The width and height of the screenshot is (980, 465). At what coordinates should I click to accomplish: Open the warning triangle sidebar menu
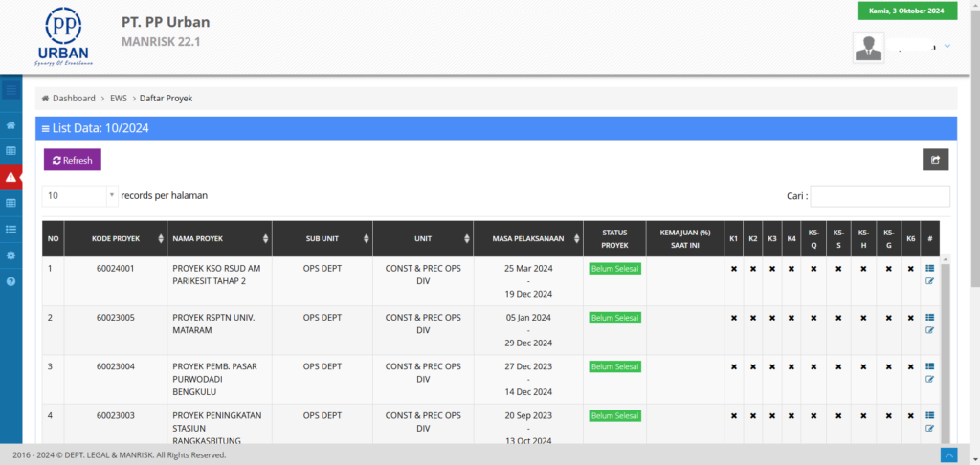(x=11, y=177)
